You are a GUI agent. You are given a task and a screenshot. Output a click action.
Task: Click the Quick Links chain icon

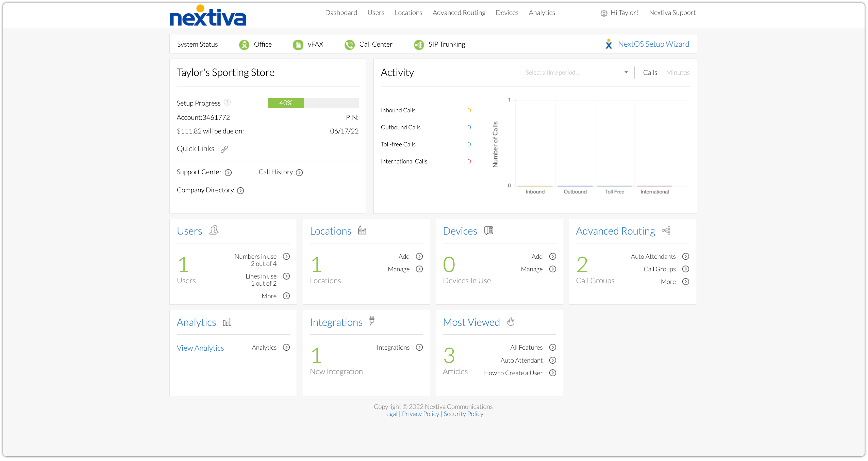[224, 149]
